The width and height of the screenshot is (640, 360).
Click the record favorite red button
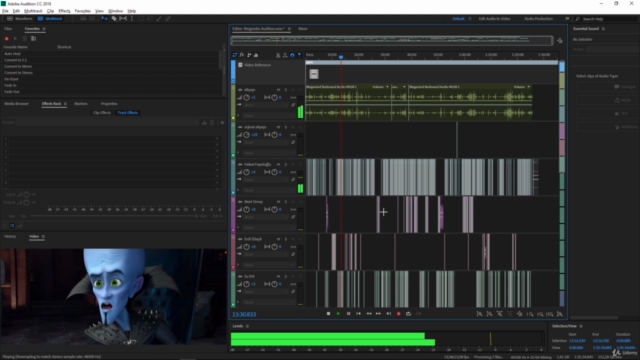click(7, 39)
